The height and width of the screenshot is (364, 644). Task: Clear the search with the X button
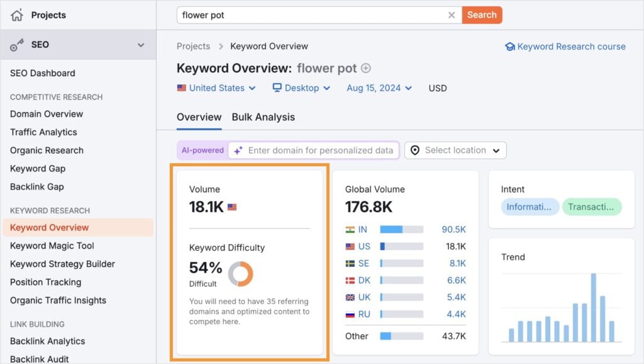452,14
